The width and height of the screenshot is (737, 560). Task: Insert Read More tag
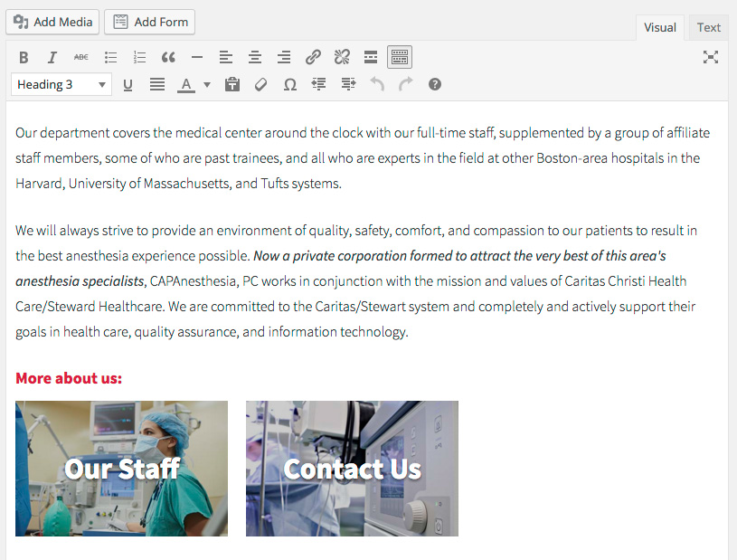[371, 58]
